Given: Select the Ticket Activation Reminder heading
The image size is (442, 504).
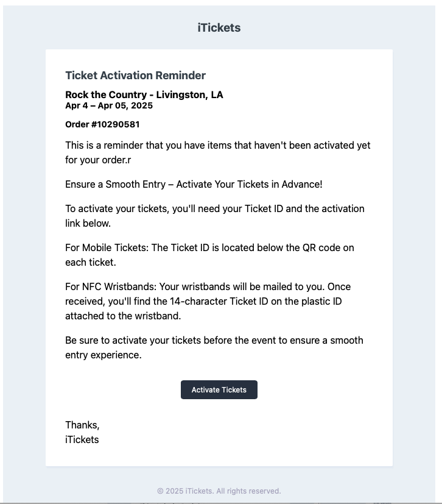Looking at the screenshot, I should 135,75.
